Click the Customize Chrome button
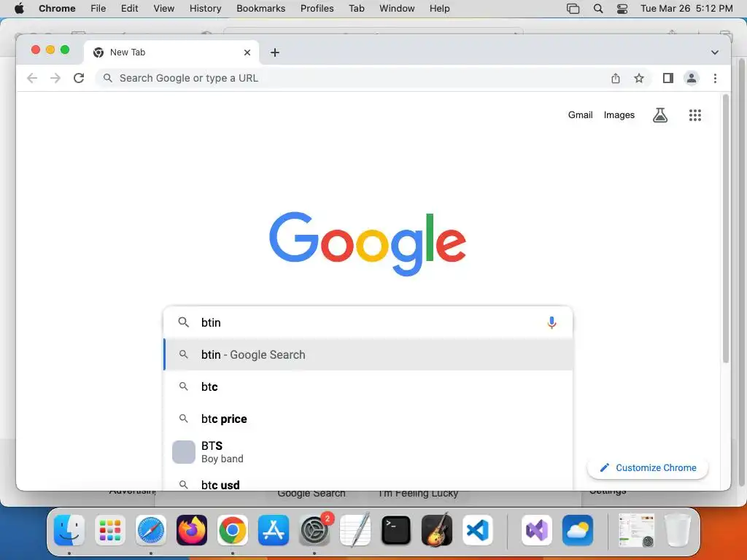Screen dimensions: 747x560 (x=648, y=467)
